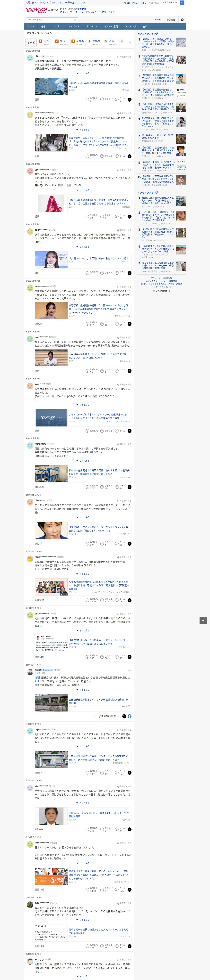Share 荒木樹's expert comment on X
This screenshot has height=980, width=210.
point(124,716)
